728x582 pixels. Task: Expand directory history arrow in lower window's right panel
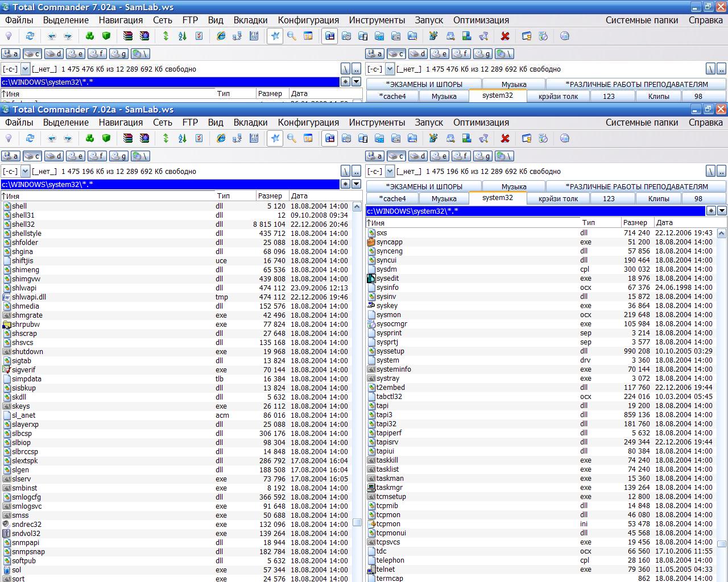coord(722,211)
